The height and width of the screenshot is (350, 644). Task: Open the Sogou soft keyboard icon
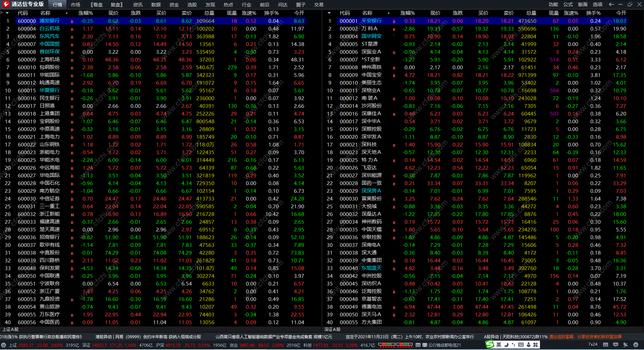click(521, 345)
